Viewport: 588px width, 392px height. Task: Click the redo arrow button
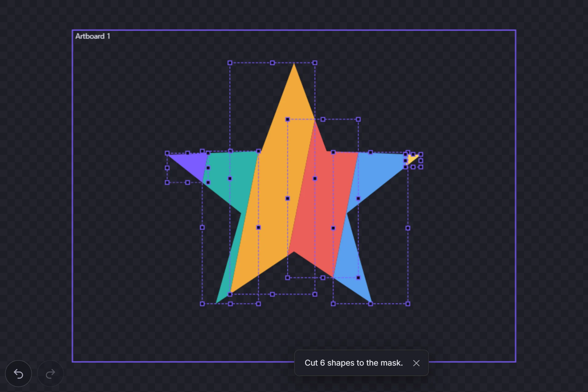click(x=50, y=374)
